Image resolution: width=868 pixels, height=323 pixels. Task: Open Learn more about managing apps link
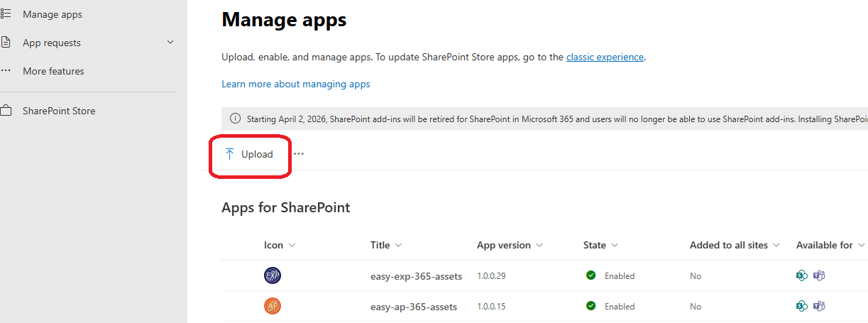(x=296, y=84)
